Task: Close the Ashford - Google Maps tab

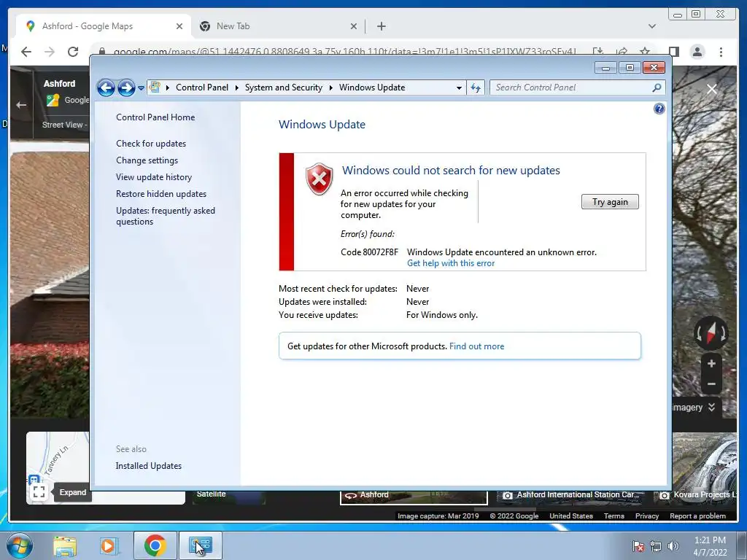Action: [x=179, y=26]
